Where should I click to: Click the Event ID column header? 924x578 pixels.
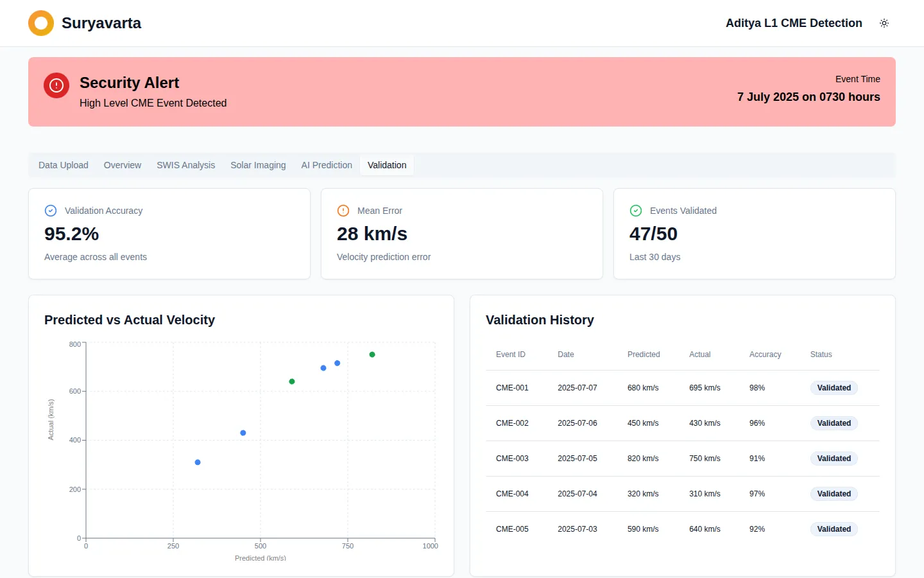pyautogui.click(x=511, y=355)
